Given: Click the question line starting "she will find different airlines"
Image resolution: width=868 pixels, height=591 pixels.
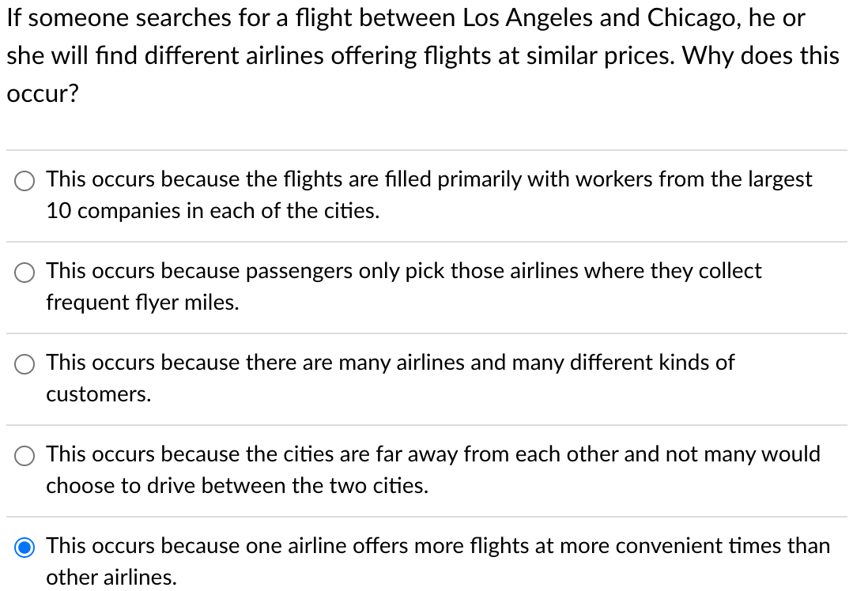Looking at the screenshot, I should point(423,56).
